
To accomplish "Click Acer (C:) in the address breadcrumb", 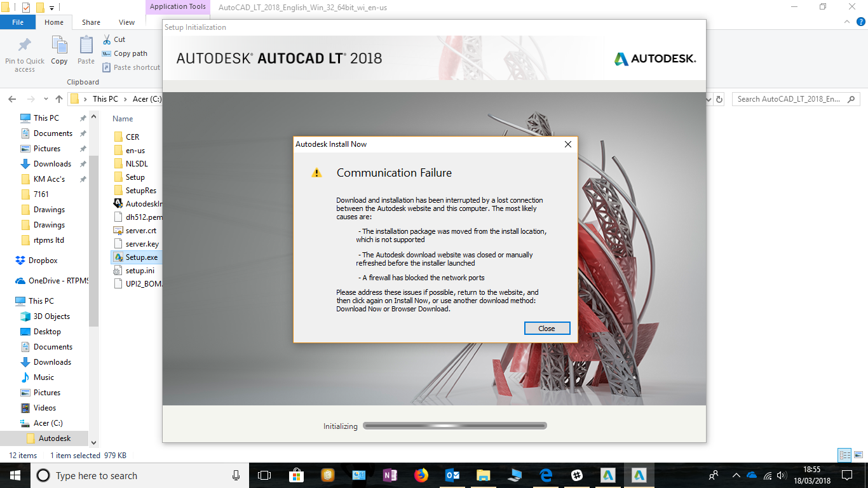I will [147, 99].
